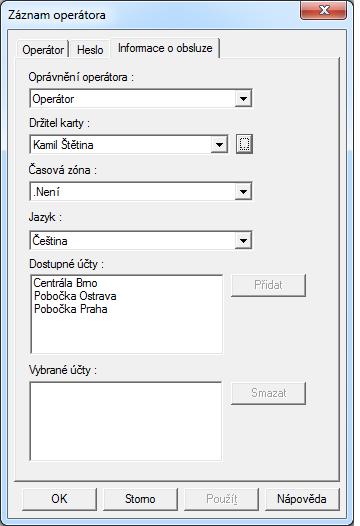Screen dimensions: 360x526
Task: Click inside the Vybrané účty list box
Action: (126, 421)
